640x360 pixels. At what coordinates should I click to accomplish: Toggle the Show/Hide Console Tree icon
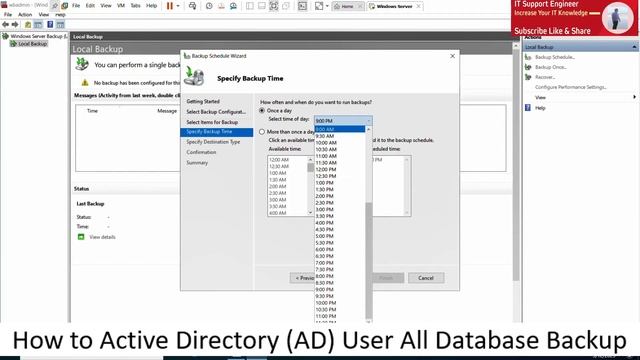coord(38,24)
